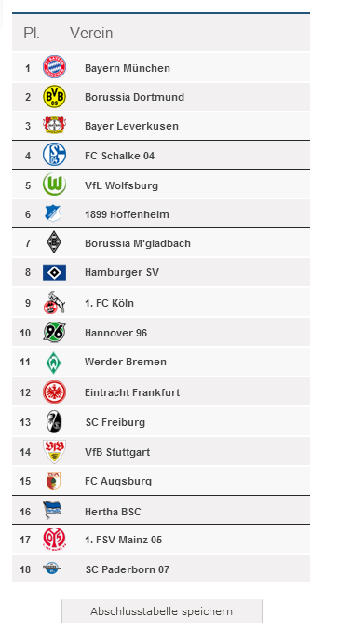Click the FC Schalke 04 logo

55,155
